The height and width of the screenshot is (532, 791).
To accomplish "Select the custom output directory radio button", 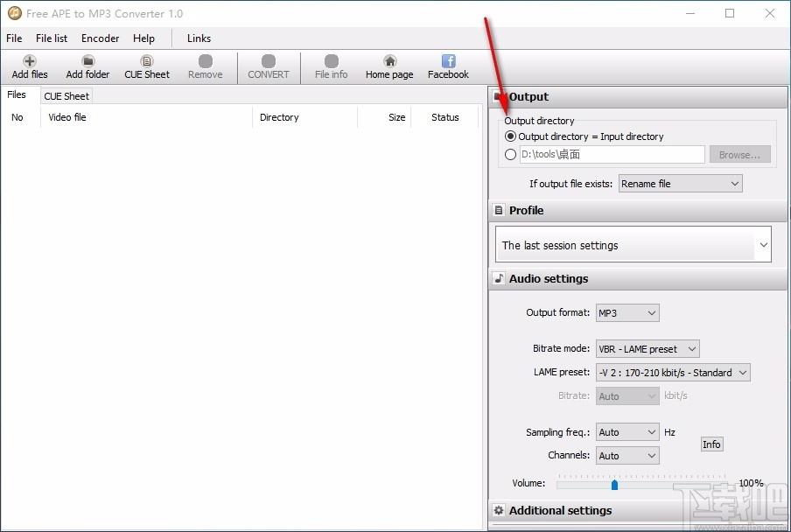I will pyautogui.click(x=510, y=154).
